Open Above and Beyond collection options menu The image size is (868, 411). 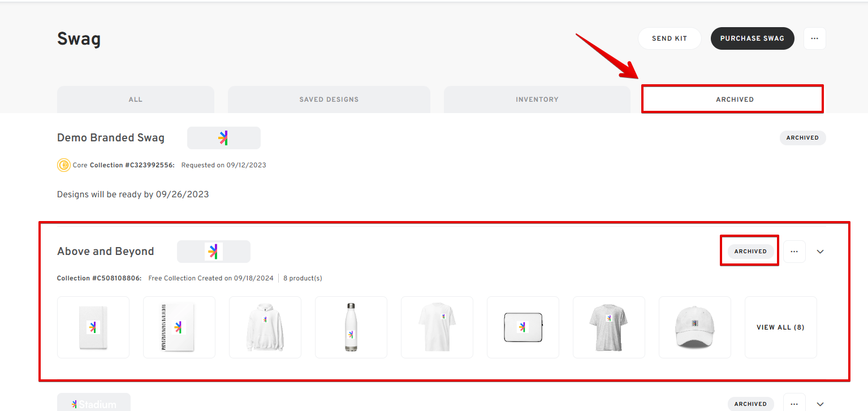click(794, 252)
